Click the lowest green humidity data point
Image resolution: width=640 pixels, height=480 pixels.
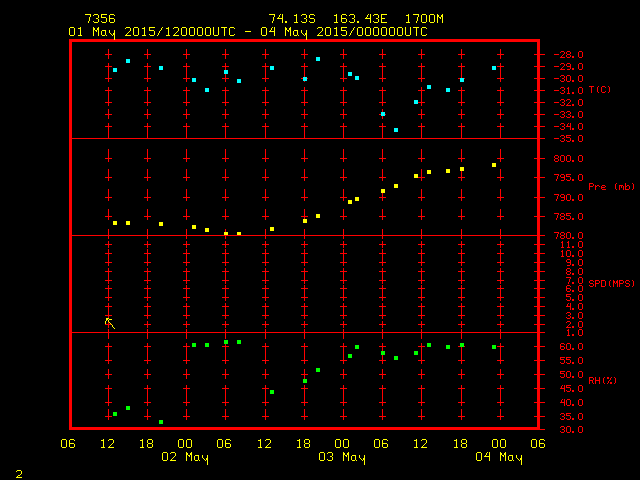161,422
